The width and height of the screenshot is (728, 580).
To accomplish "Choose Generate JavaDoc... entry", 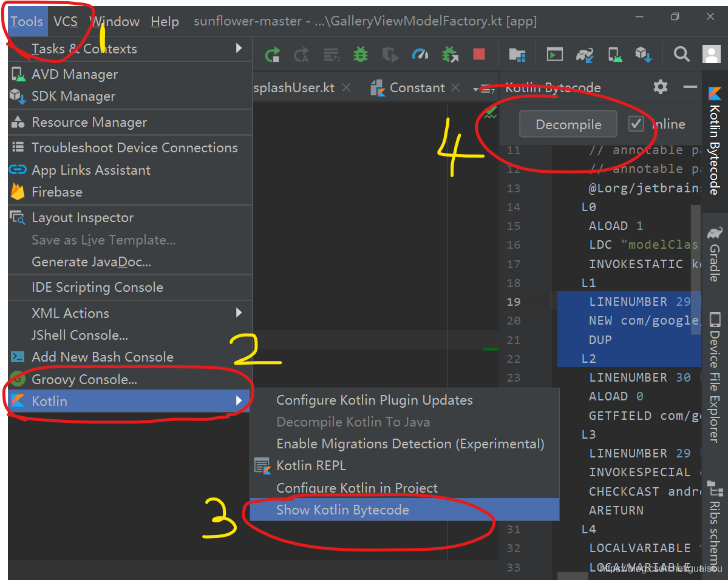I will coord(130,261).
